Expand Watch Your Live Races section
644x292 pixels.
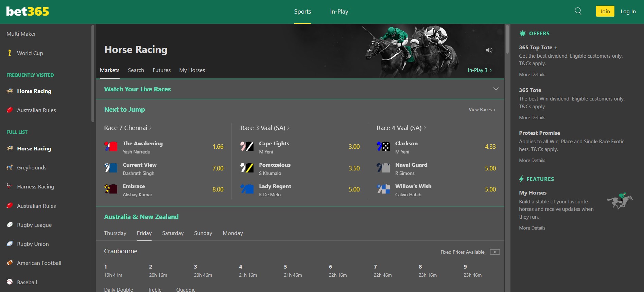tap(496, 89)
